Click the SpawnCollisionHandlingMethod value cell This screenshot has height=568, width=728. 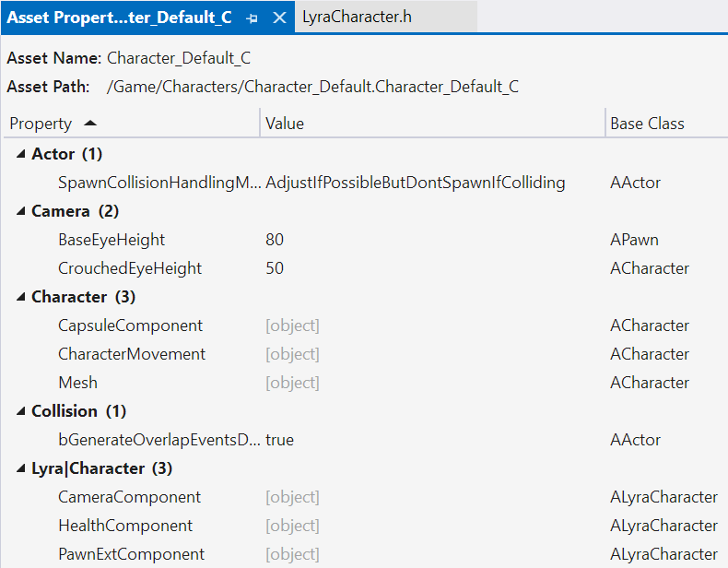point(415,183)
